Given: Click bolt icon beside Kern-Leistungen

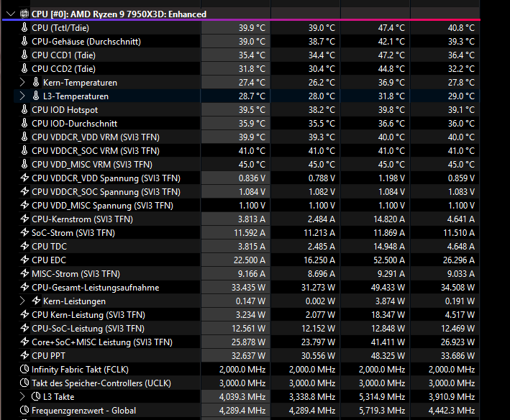Looking at the screenshot, I should 36,301.
